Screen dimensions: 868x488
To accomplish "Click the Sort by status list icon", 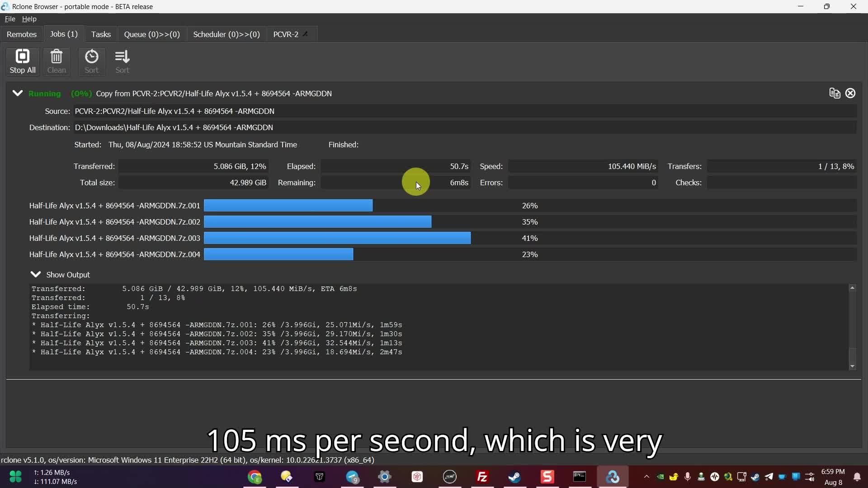I will (122, 61).
